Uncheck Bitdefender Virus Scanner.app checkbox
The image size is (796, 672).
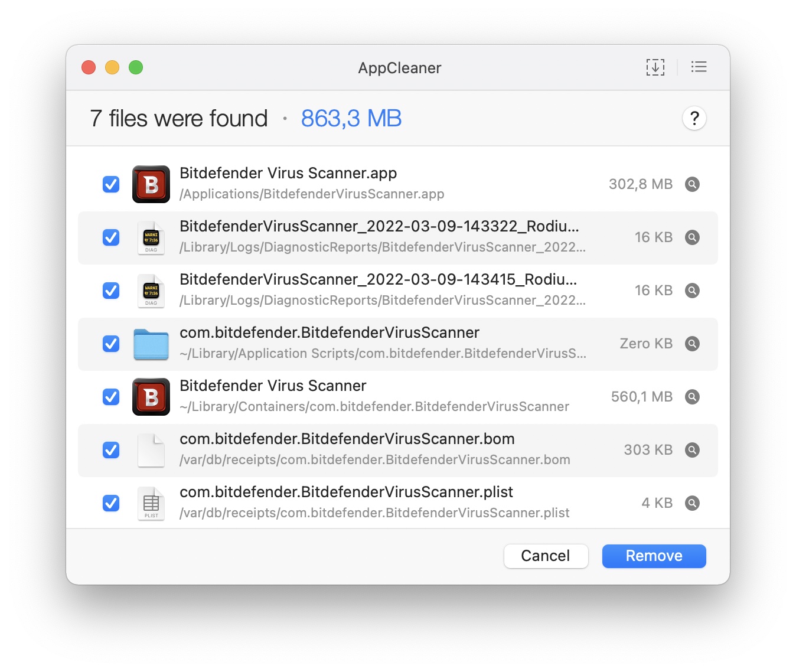point(111,184)
